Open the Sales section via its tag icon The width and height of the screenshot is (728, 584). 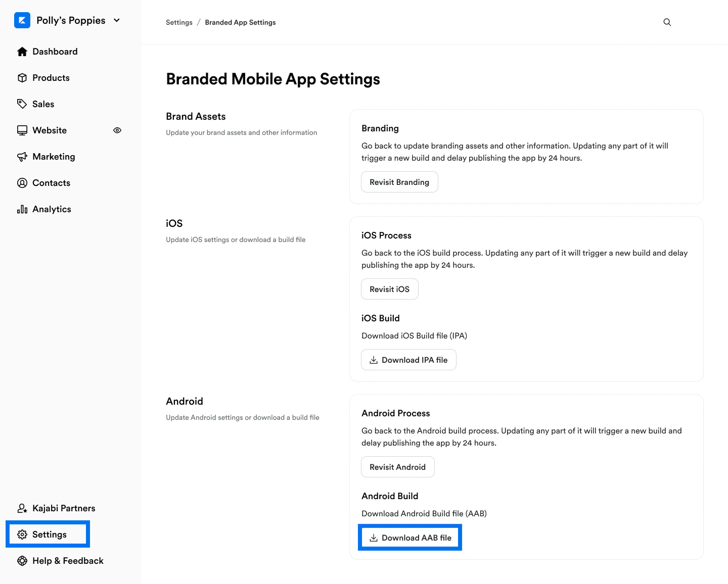pos(22,104)
